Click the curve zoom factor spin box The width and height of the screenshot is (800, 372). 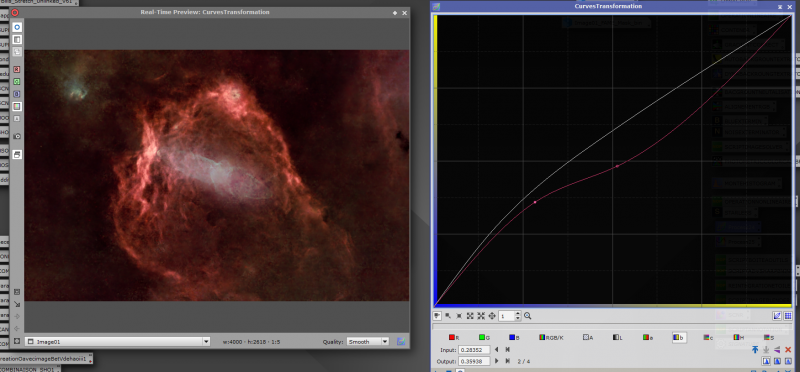tap(510, 316)
